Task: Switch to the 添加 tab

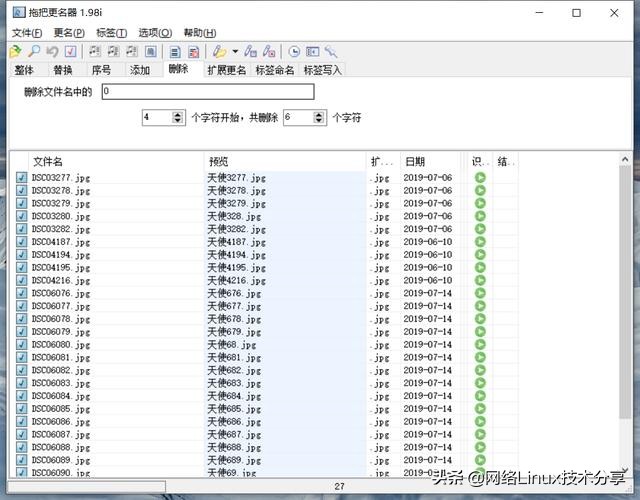Action: [x=140, y=70]
